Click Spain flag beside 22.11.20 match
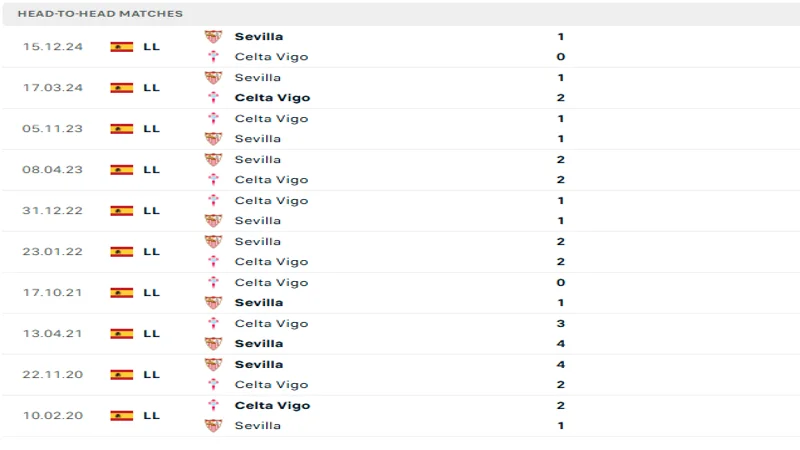 [122, 375]
